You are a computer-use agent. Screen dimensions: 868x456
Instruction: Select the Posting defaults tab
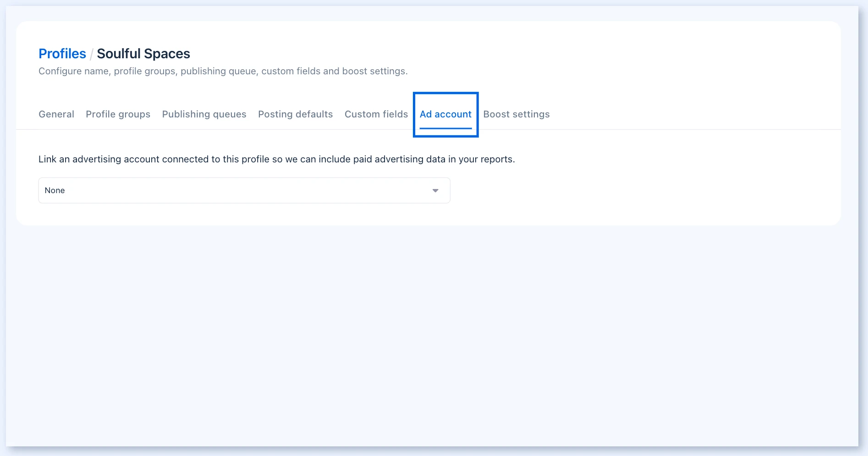coord(295,114)
